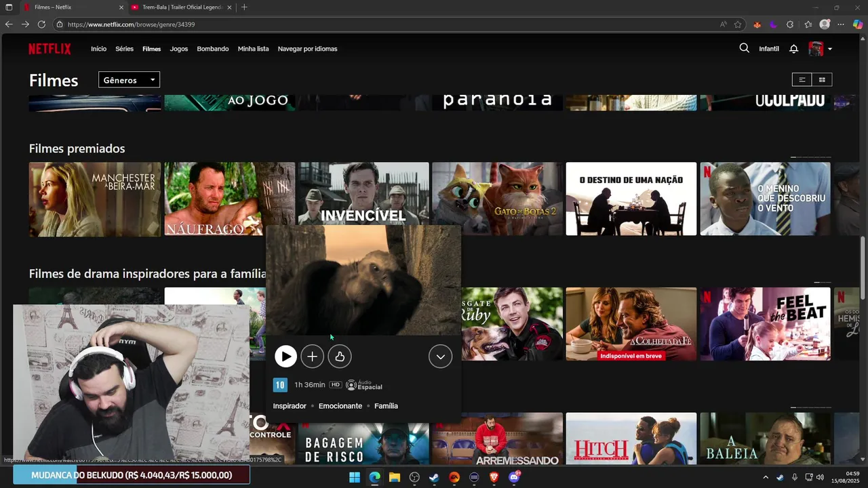Image resolution: width=868 pixels, height=488 pixels.
Task: Open Gato de Botas 2 card
Action: pos(498,199)
